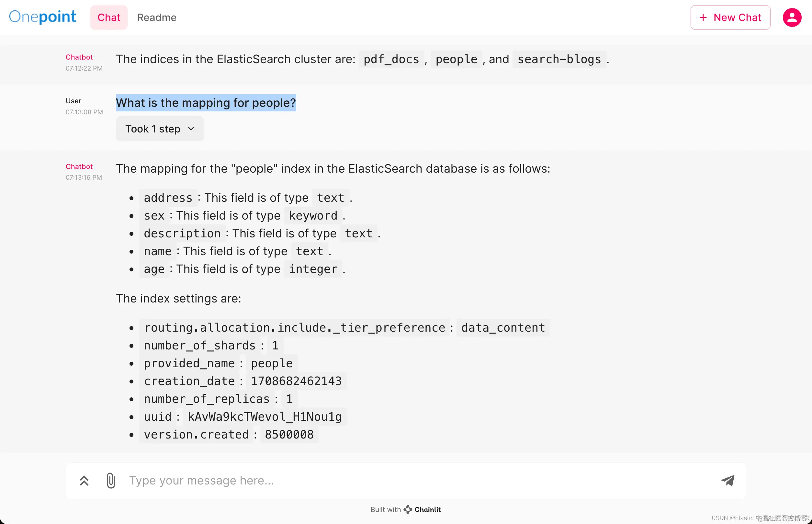Click the paperclip attach file icon

tap(111, 481)
